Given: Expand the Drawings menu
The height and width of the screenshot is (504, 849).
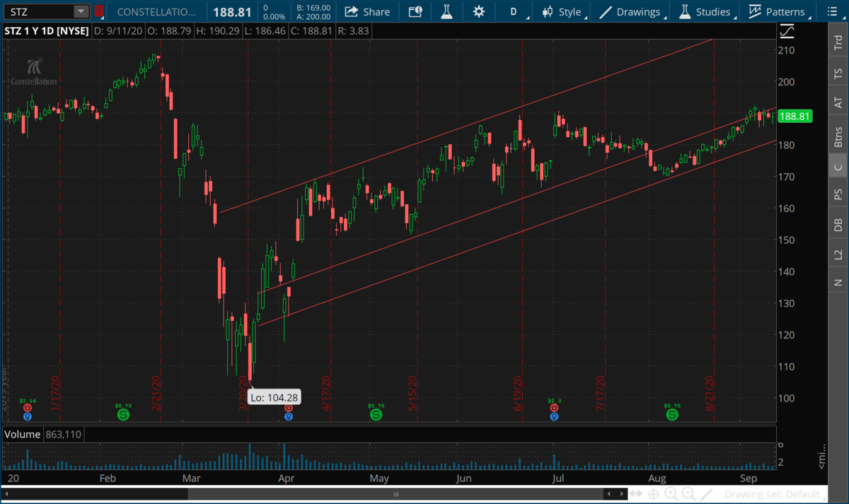Looking at the screenshot, I should coord(630,12).
